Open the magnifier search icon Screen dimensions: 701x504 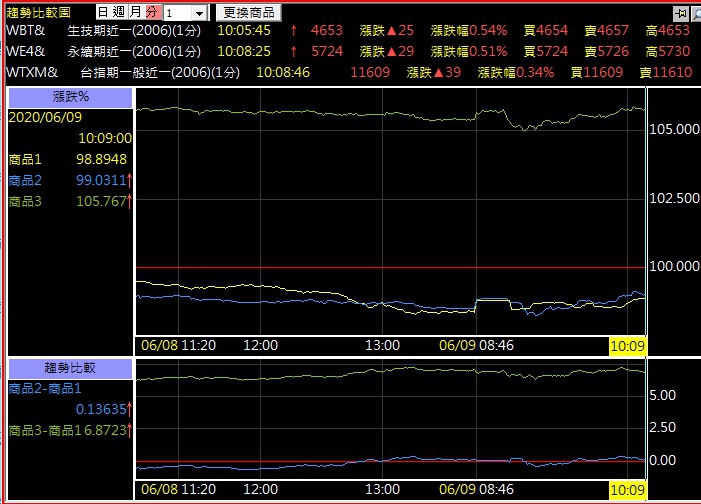(x=696, y=13)
